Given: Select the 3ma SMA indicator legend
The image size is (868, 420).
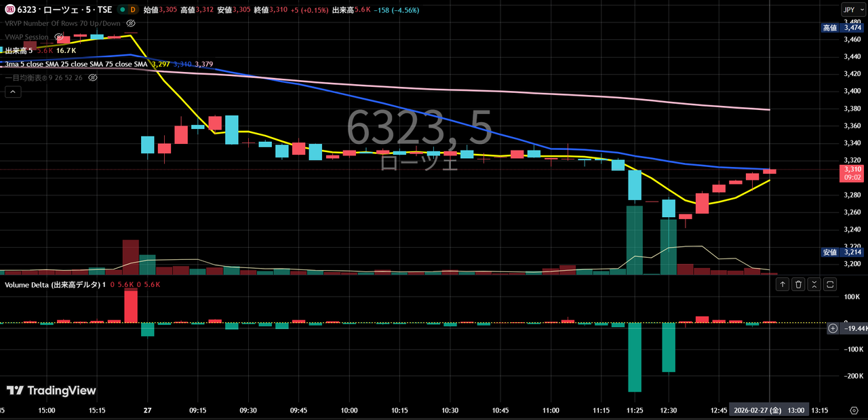Looking at the screenshot, I should [75, 64].
